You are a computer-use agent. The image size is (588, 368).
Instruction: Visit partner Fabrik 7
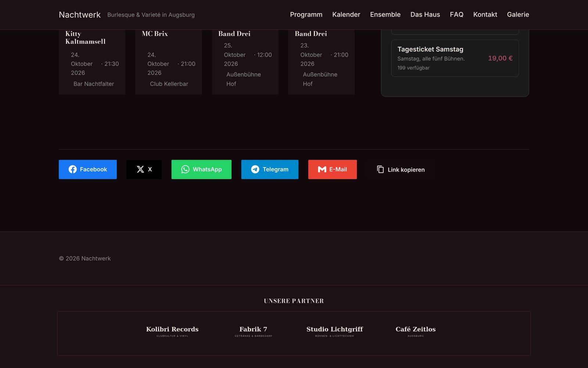[253, 331]
